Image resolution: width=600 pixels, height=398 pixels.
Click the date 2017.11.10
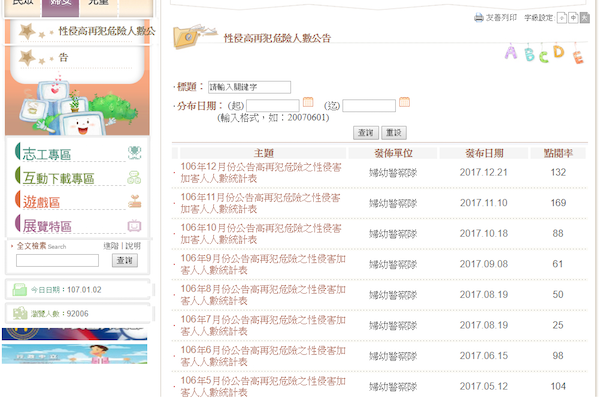coord(484,203)
